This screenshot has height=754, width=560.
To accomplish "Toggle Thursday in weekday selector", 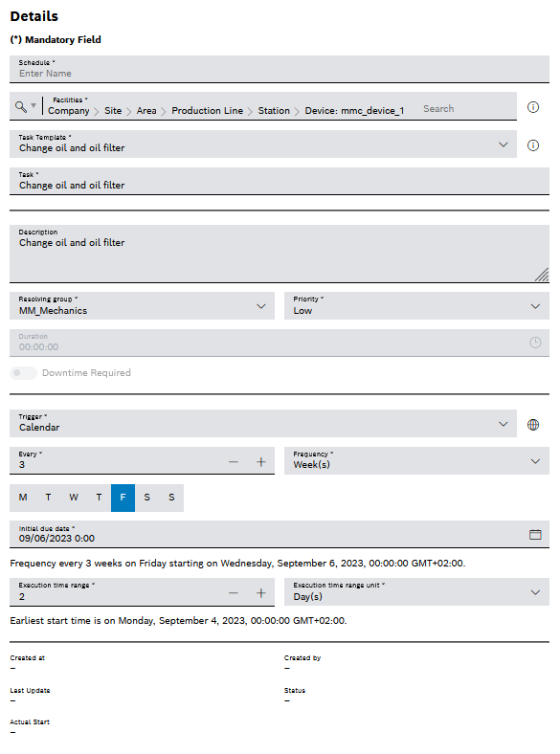I will [x=99, y=498].
